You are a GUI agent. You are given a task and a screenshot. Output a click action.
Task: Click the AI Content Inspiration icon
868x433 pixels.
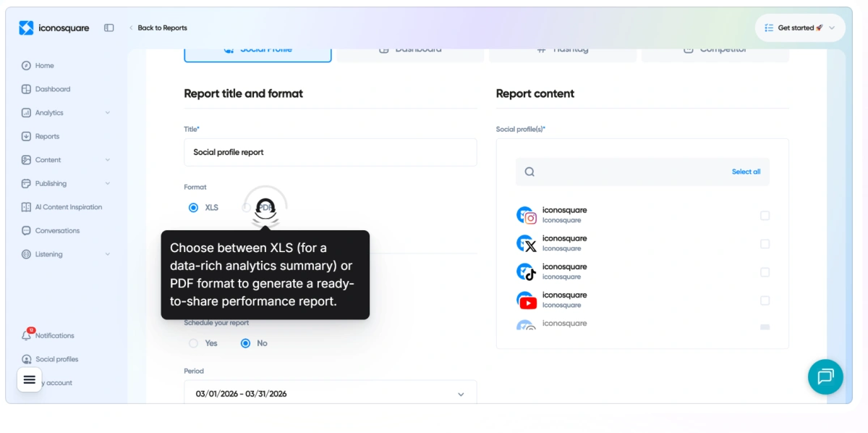[x=27, y=207]
